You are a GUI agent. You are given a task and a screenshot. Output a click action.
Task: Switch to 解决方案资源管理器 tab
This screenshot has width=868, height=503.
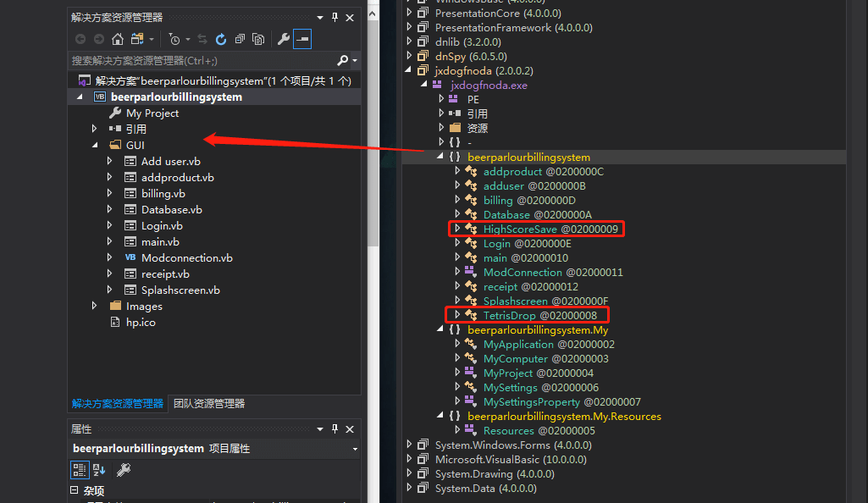[118, 403]
